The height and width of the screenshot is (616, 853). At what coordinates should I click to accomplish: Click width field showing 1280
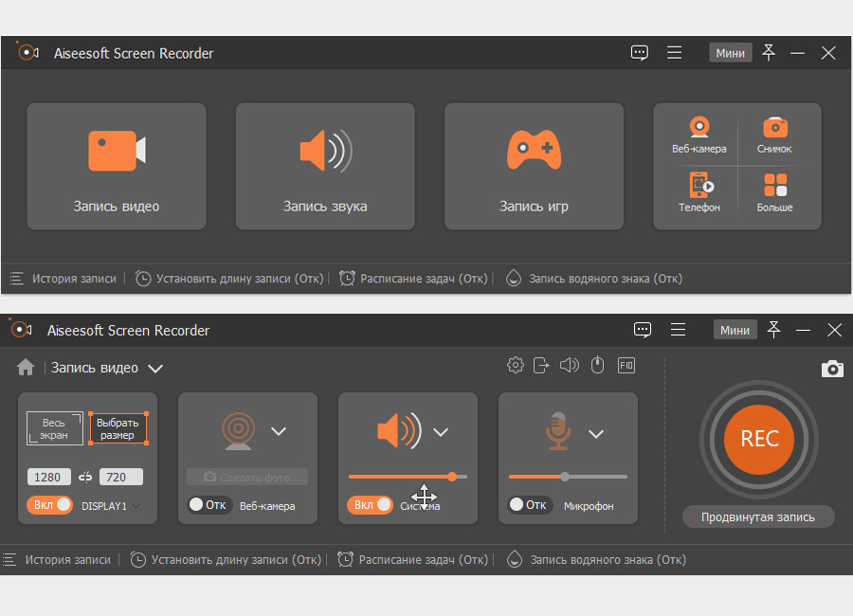point(48,477)
